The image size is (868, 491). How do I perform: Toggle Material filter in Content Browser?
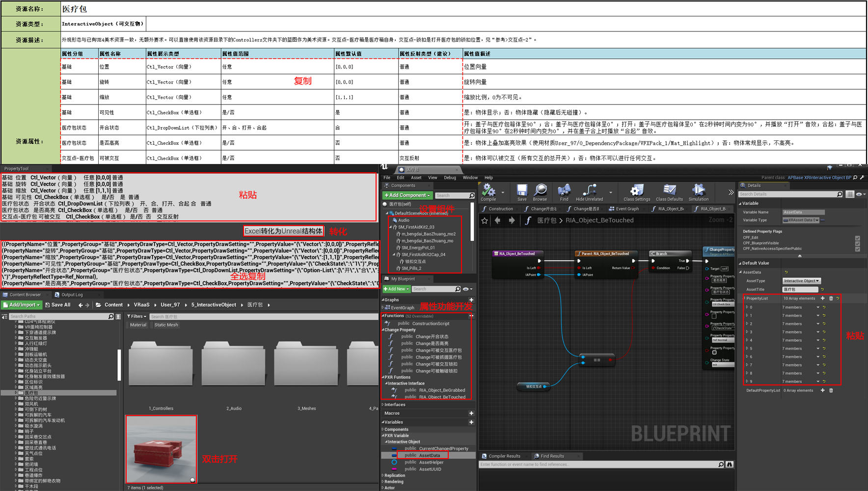click(x=138, y=325)
